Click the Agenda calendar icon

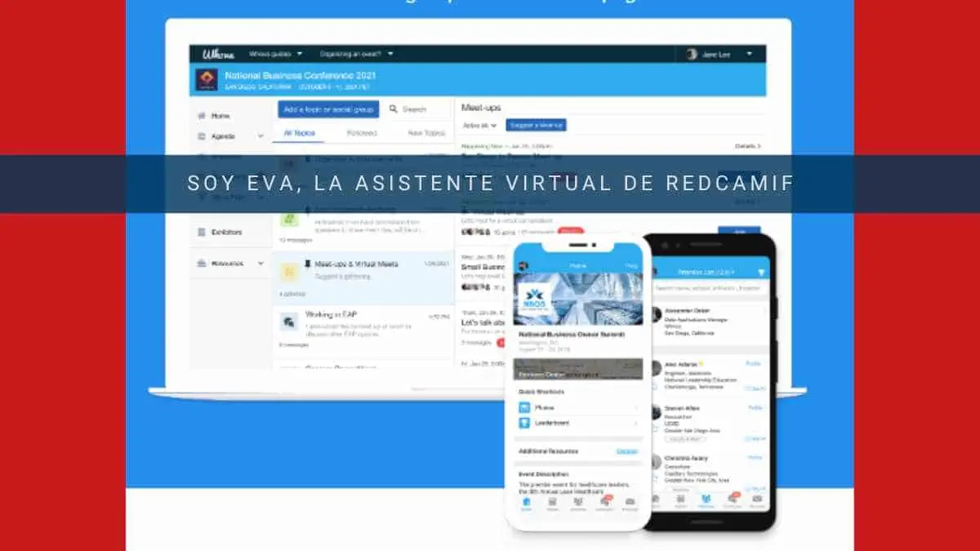click(201, 136)
